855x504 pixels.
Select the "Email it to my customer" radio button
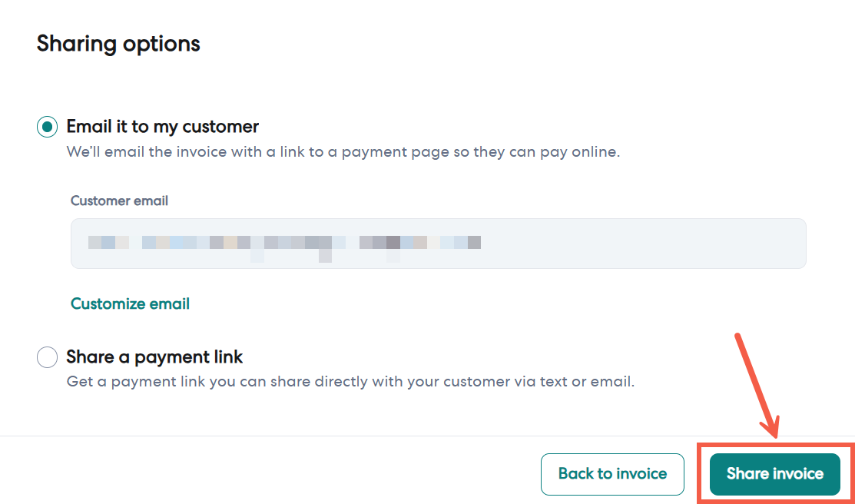click(48, 127)
